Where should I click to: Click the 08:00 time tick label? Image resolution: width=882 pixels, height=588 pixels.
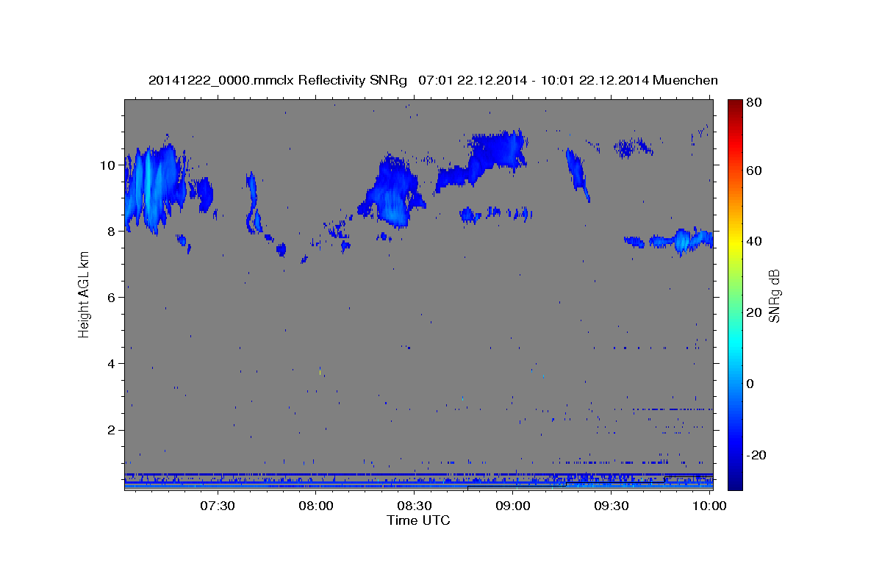(x=317, y=506)
